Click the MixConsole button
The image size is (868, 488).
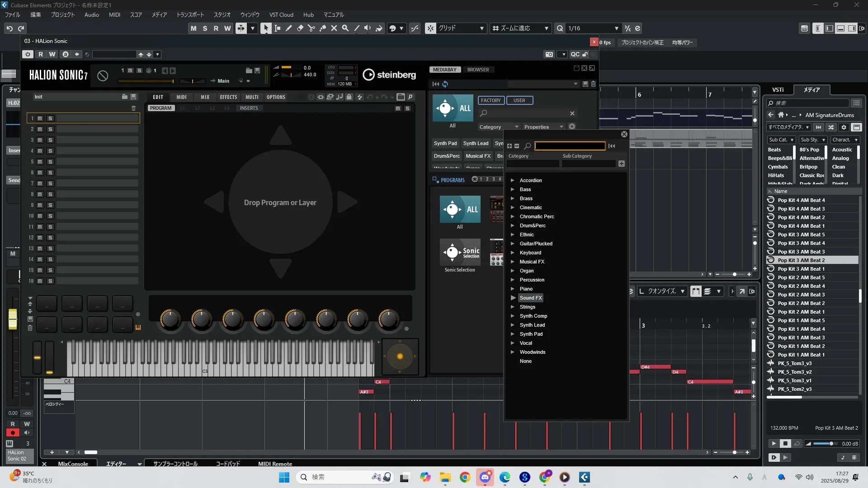[73, 464]
